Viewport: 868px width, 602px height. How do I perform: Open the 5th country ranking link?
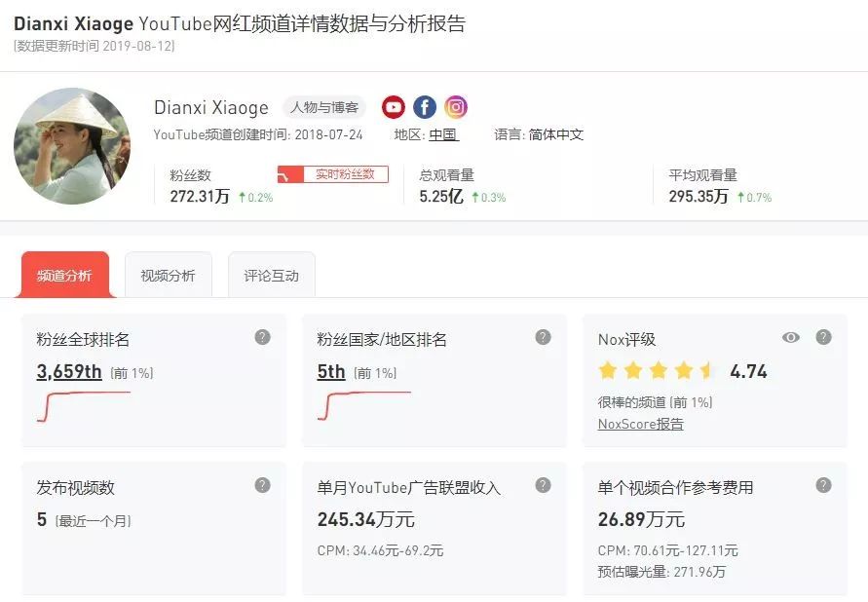point(331,371)
